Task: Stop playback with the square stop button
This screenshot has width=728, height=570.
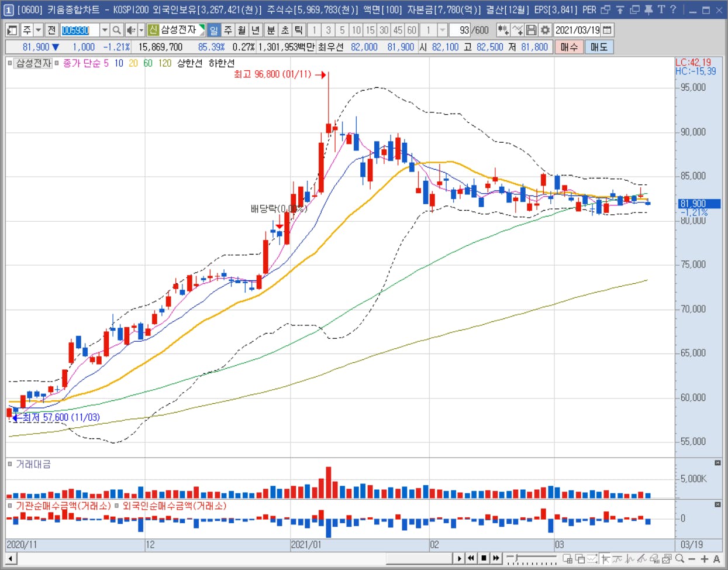Action: pyautogui.click(x=484, y=558)
